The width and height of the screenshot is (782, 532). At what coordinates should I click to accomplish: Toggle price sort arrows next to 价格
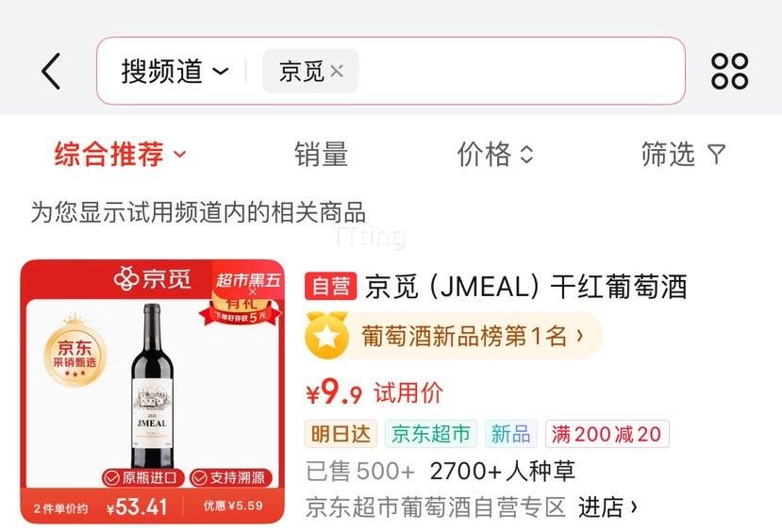[x=526, y=154]
